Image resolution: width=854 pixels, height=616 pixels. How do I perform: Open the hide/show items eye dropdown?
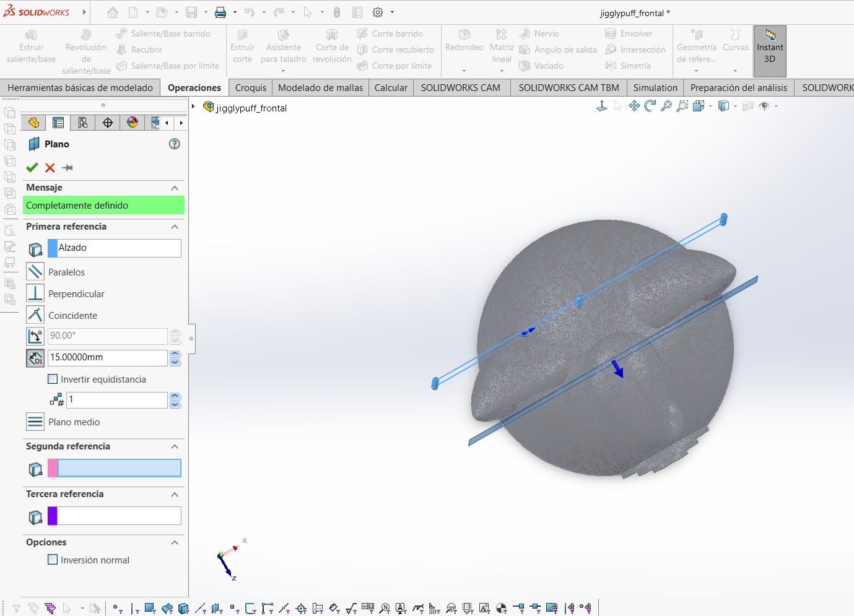776,106
